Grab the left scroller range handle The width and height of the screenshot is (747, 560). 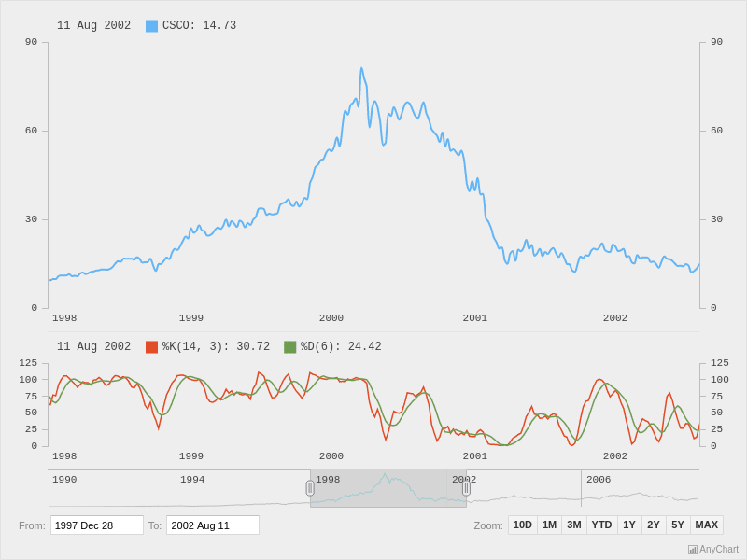310,488
